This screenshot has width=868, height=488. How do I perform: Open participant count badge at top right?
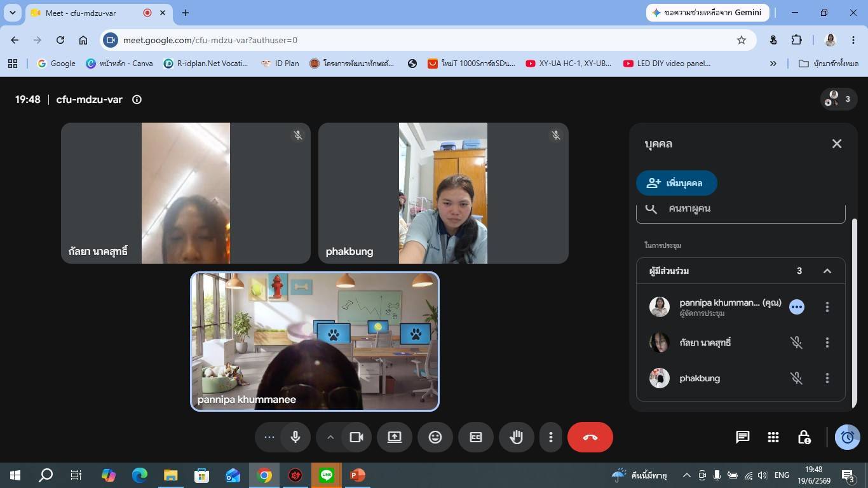pyautogui.click(x=839, y=99)
